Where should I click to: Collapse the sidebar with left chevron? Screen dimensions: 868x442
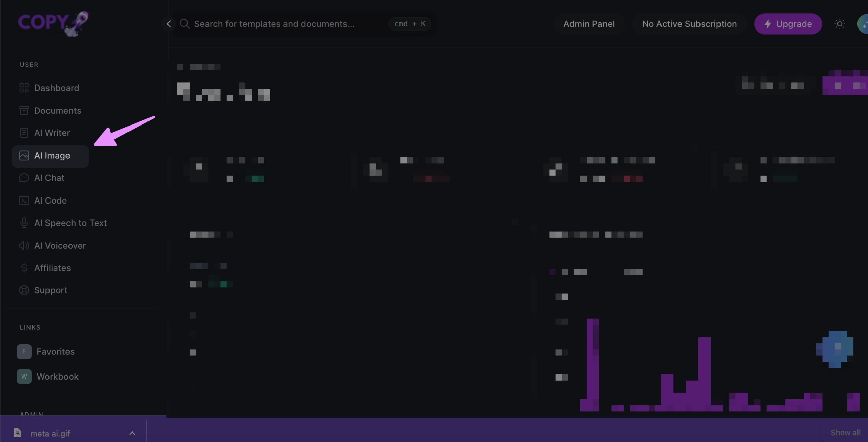169,24
